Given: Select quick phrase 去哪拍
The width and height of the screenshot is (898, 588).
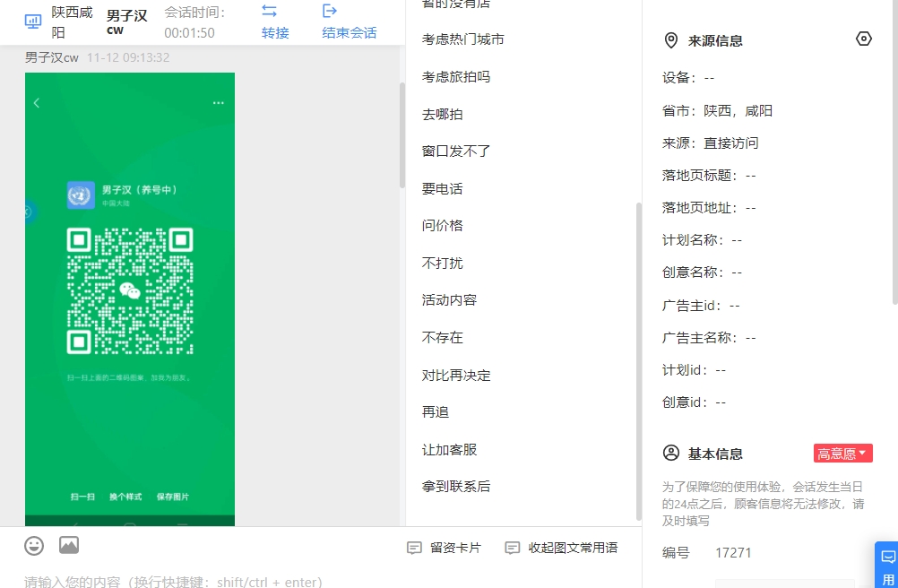Looking at the screenshot, I should pos(442,115).
